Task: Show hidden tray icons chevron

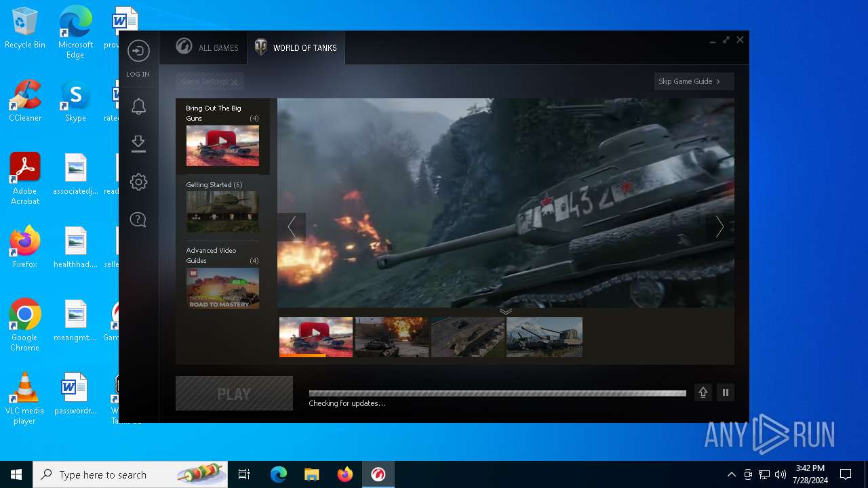Action: pos(731,474)
